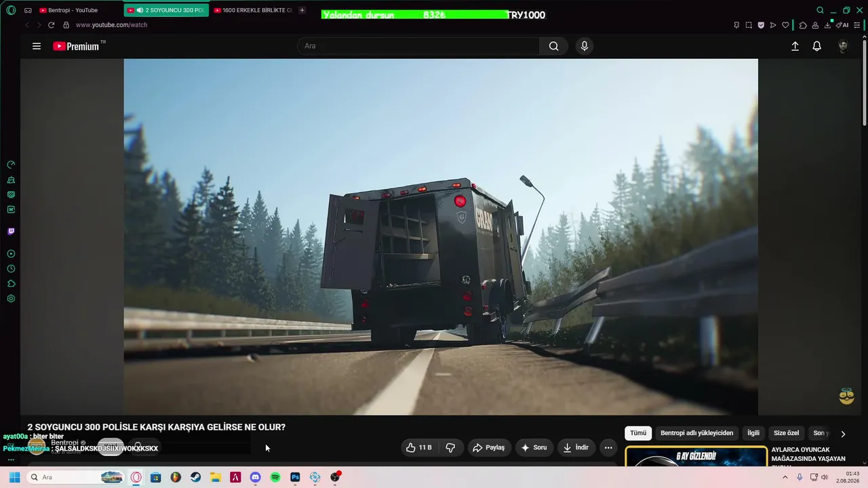868x488 pixels.
Task: Show hidden system tray icons chevron
Action: [x=785, y=477]
